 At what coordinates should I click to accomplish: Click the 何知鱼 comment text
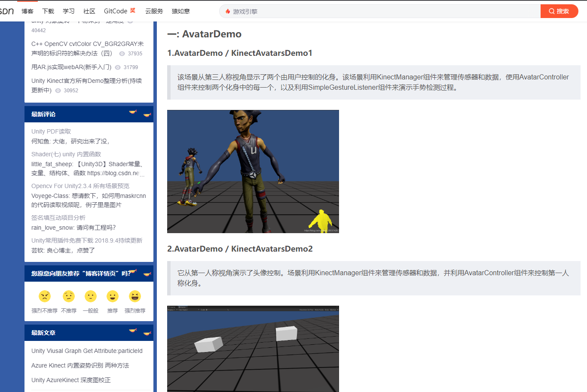(71, 141)
